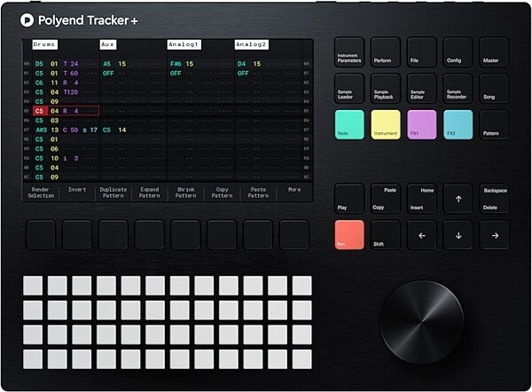Choose Copy Pattern on screen

coord(222,192)
